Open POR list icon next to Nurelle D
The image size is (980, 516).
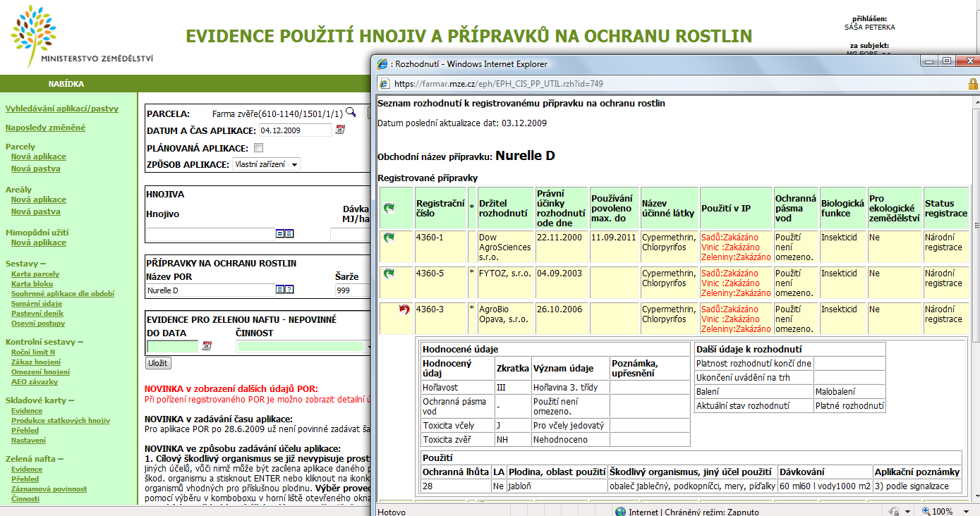click(x=279, y=289)
